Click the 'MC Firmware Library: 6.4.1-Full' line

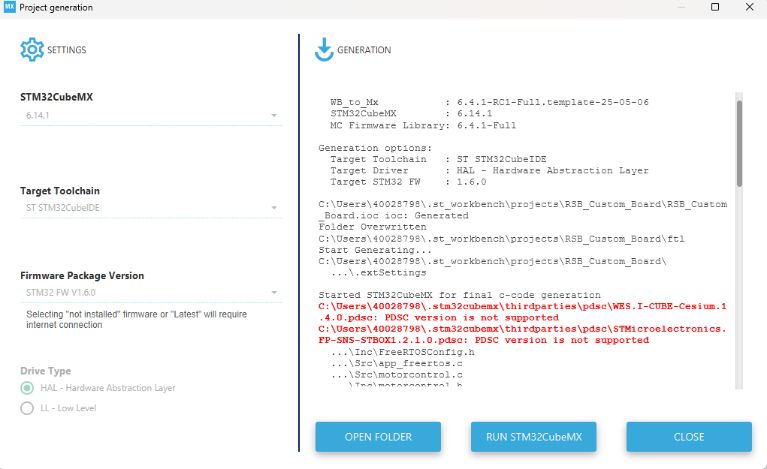(x=423, y=125)
